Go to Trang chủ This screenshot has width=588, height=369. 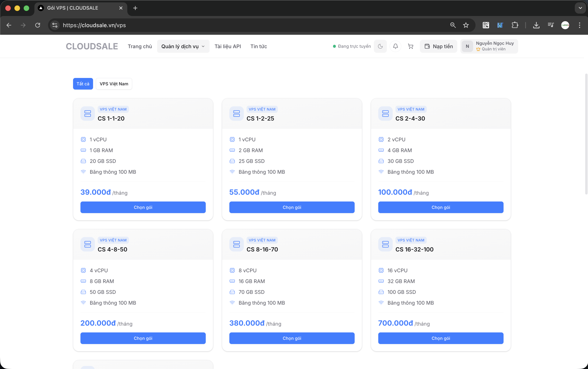click(140, 46)
